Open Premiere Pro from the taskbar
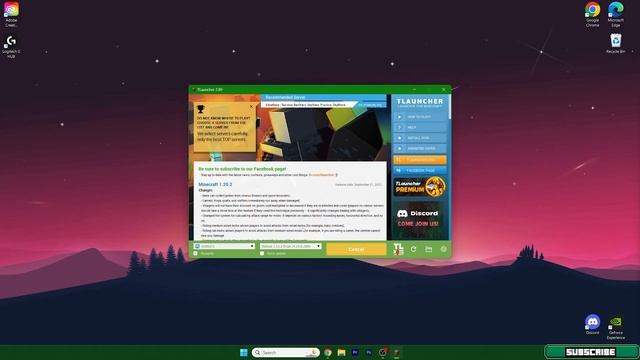This screenshot has height=360, width=640. click(x=355, y=352)
